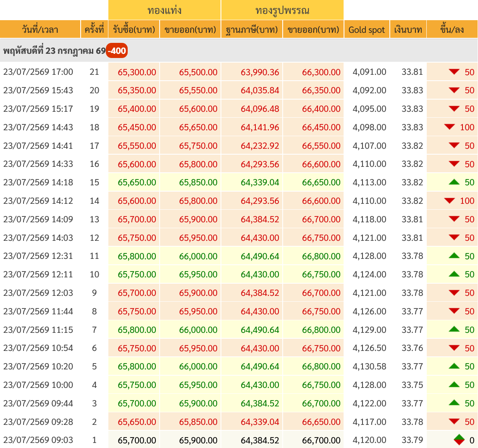Screen dimensions: 478x448
Task: Click the Gold spot value 4,095.00
Action: click(x=369, y=109)
